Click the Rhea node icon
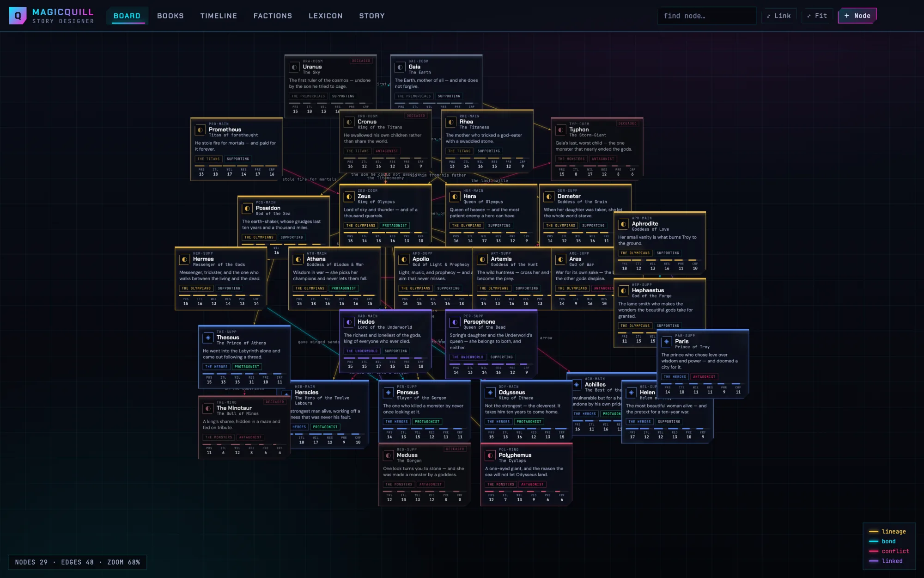 coord(451,123)
